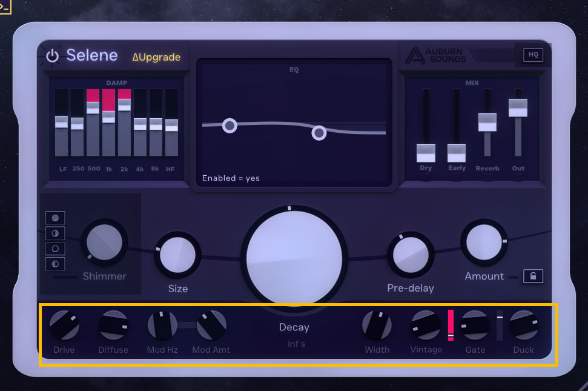Image resolution: width=588 pixels, height=391 pixels.
Task: Select the second shimmer mode icon
Action: pyautogui.click(x=55, y=233)
